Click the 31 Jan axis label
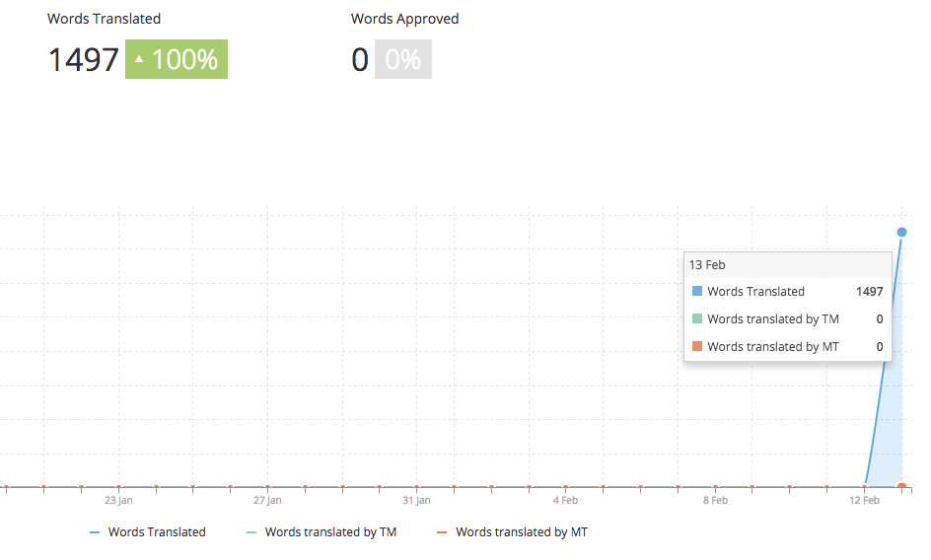 click(416, 500)
